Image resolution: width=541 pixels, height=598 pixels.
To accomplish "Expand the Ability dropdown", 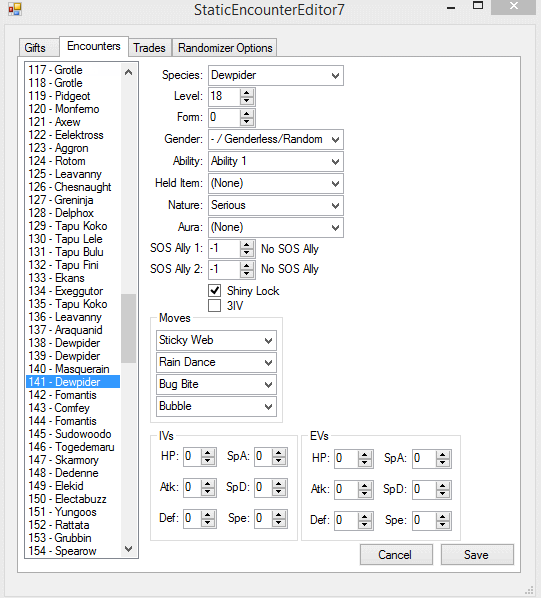I will [336, 161].
